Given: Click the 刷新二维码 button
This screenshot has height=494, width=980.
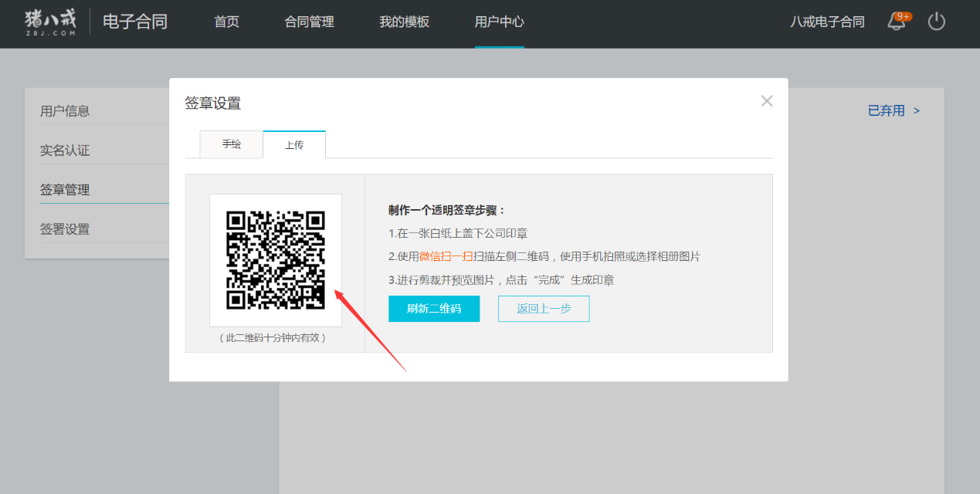Looking at the screenshot, I should (x=434, y=309).
